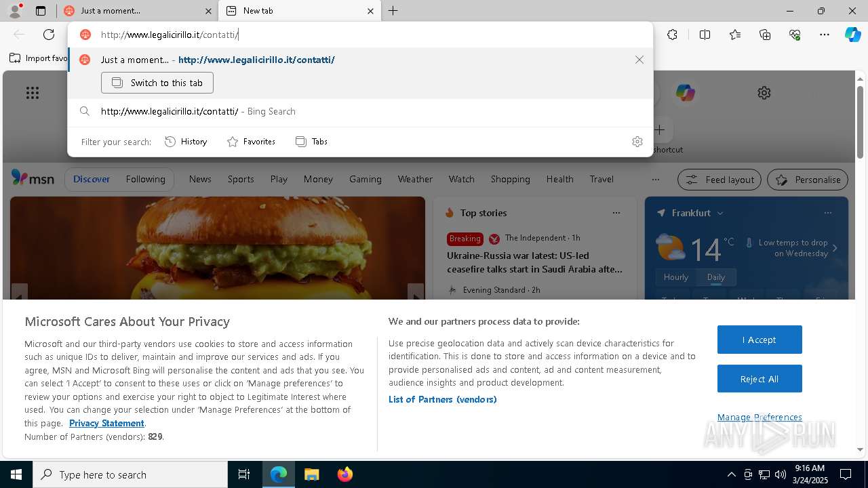868x488 pixels.
Task: Open the Play category
Action: click(x=279, y=179)
